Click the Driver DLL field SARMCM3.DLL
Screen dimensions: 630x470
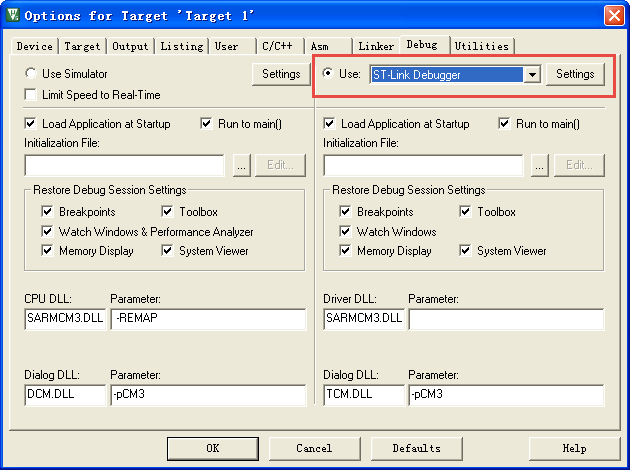pos(364,319)
